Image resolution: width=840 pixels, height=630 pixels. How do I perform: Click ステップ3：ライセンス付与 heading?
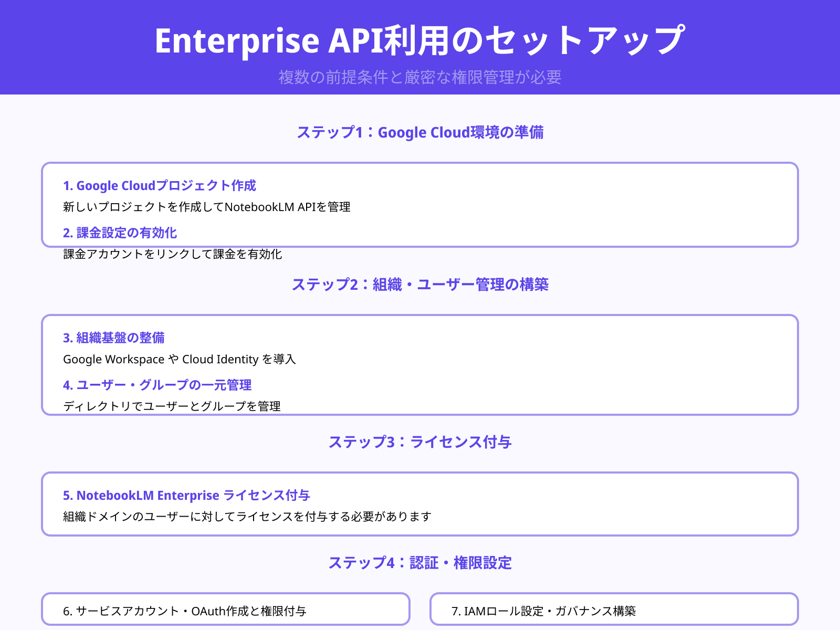[x=421, y=442]
